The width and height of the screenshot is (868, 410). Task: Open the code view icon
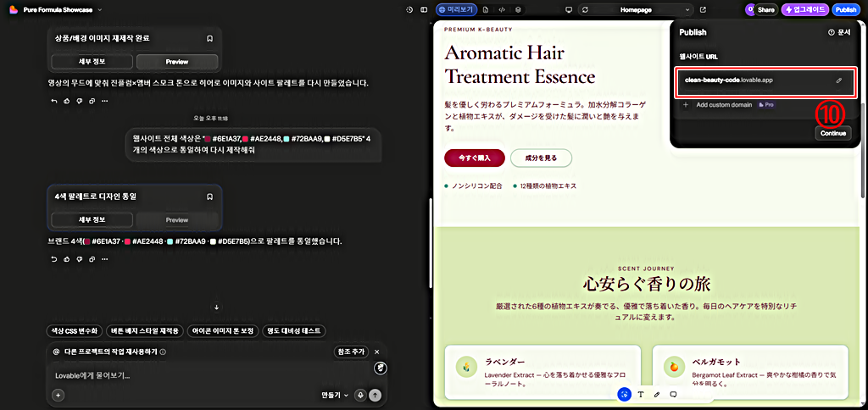[502, 10]
